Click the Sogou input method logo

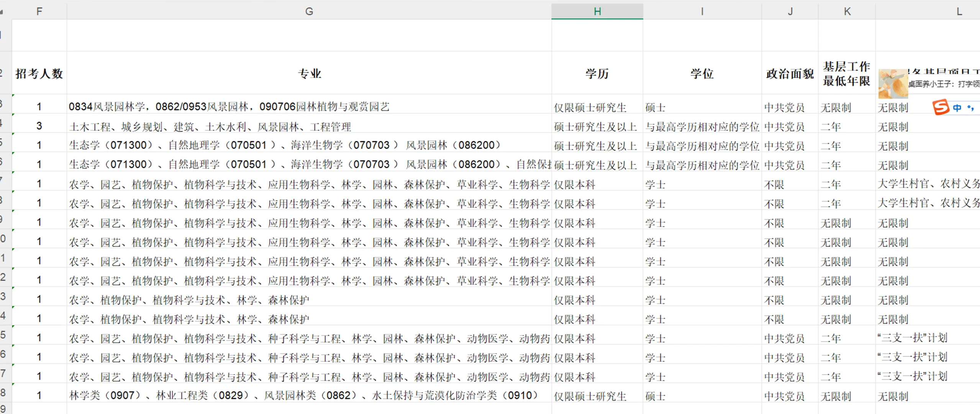[941, 107]
